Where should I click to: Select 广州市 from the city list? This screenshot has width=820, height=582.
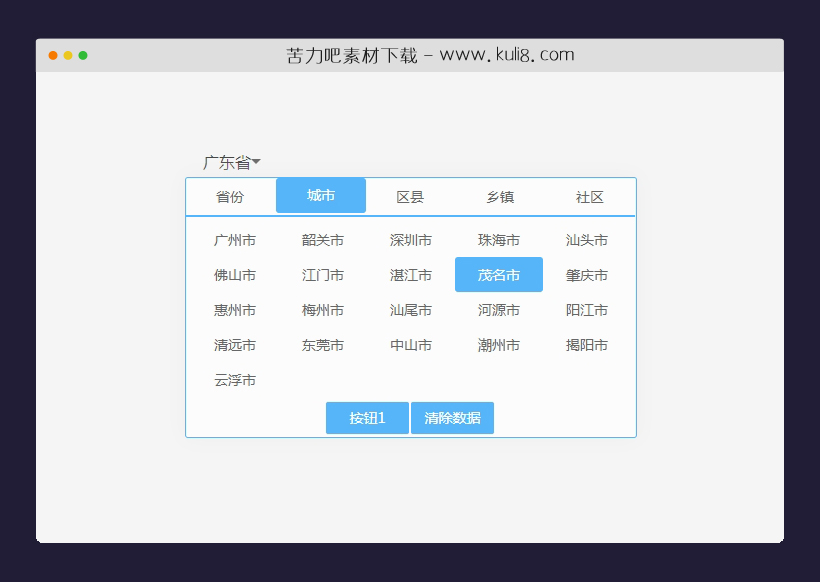(234, 240)
